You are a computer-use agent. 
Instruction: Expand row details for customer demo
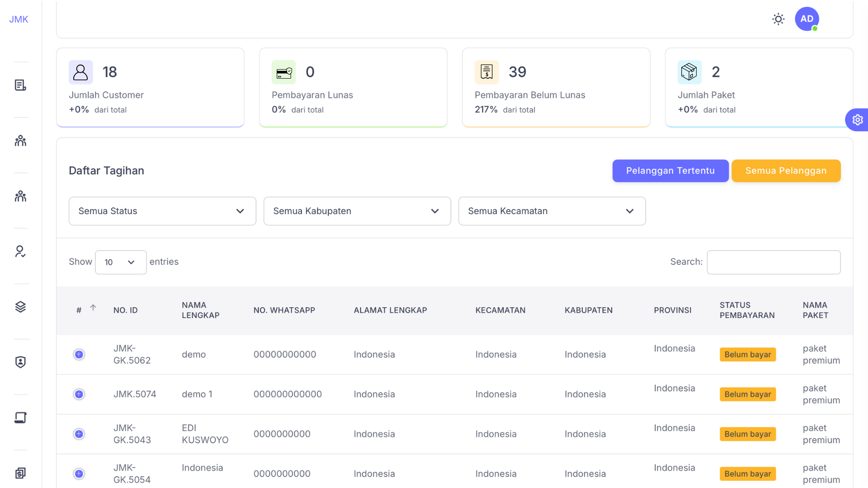79,354
